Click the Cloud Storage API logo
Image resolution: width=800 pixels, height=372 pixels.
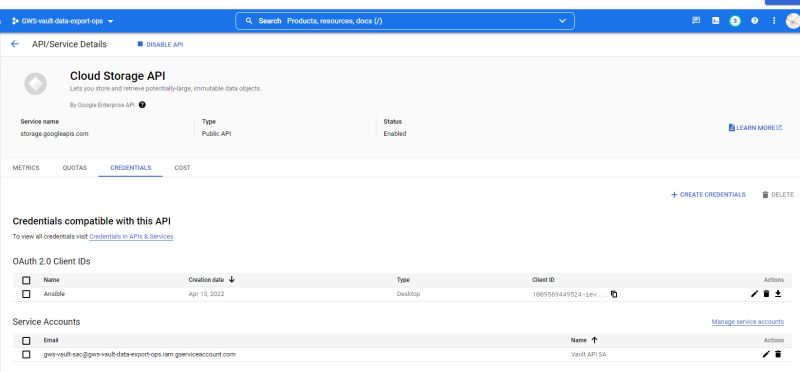(35, 84)
